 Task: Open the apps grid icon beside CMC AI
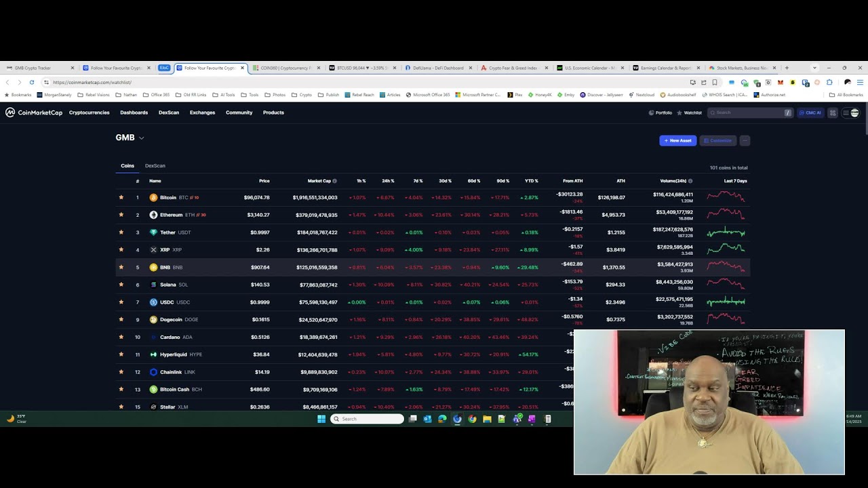click(x=833, y=113)
